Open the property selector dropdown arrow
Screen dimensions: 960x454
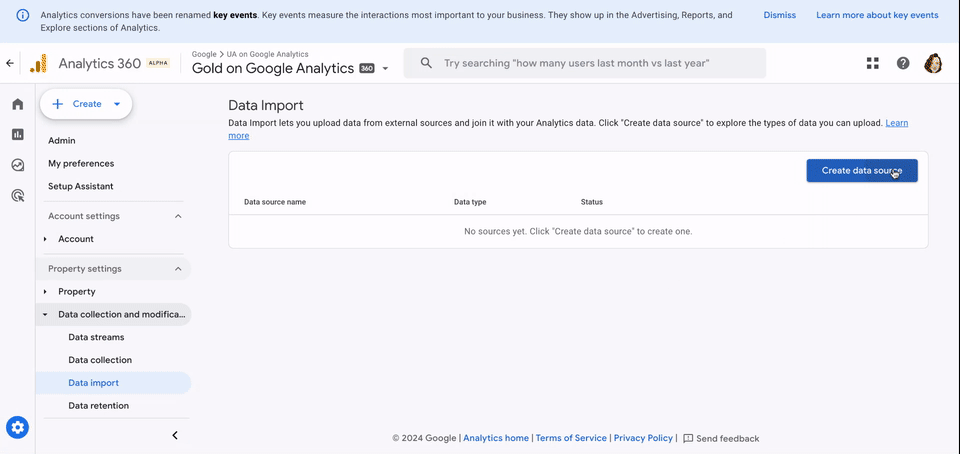click(385, 69)
